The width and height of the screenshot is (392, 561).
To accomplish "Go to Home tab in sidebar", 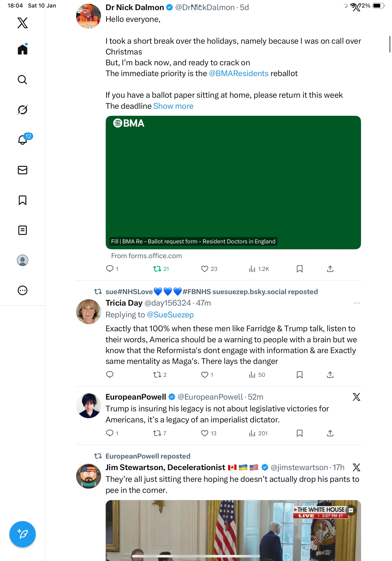I will tap(23, 50).
